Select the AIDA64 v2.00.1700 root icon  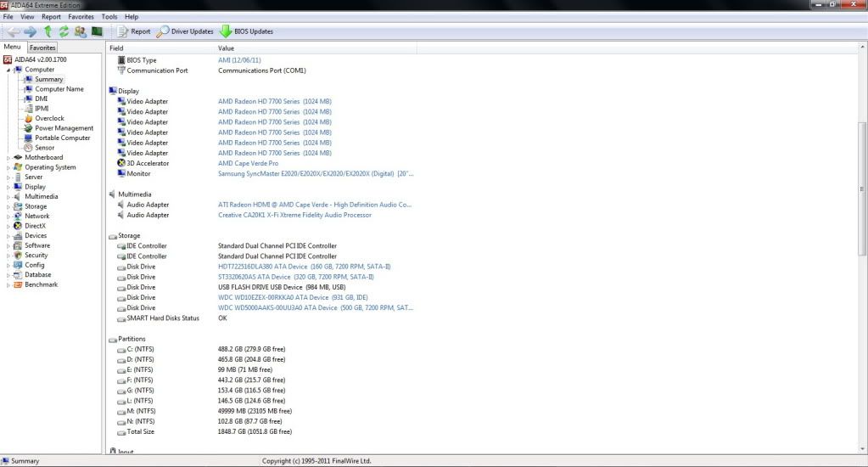(x=8, y=59)
